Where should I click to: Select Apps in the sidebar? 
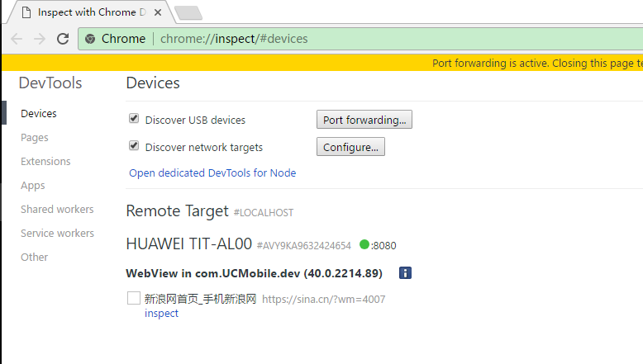pos(33,186)
